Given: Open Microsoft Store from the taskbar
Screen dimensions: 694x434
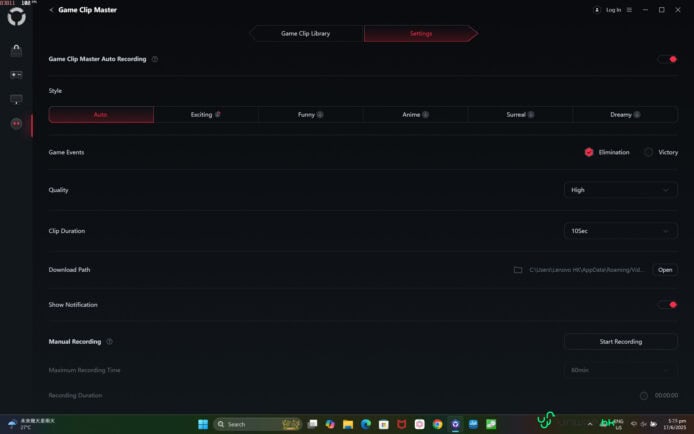Looking at the screenshot, I should click(384, 424).
